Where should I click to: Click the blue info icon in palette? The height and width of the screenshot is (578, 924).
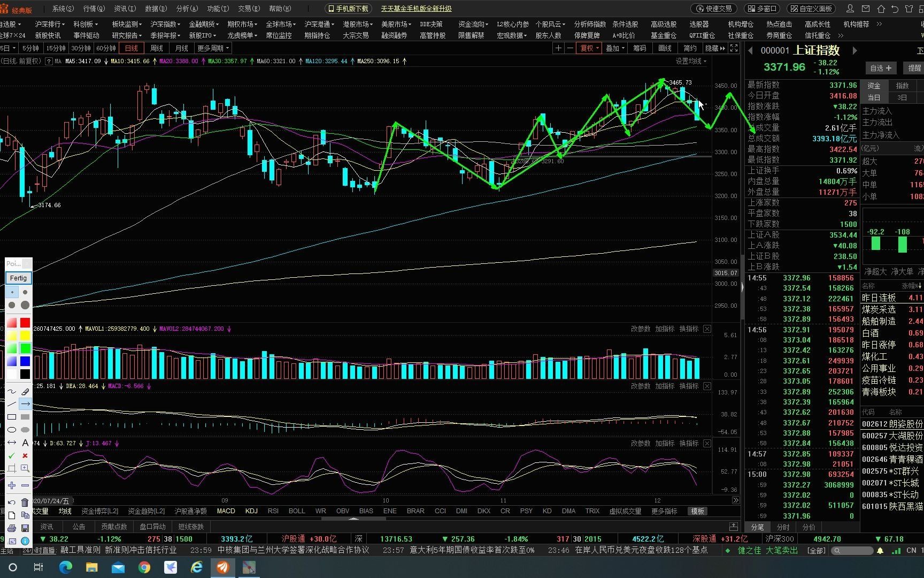point(25,541)
